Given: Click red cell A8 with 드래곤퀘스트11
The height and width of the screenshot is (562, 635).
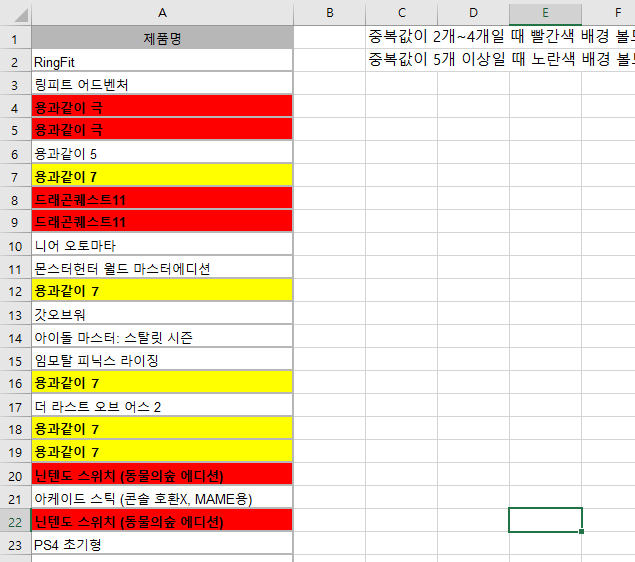Looking at the screenshot, I should tap(162, 199).
